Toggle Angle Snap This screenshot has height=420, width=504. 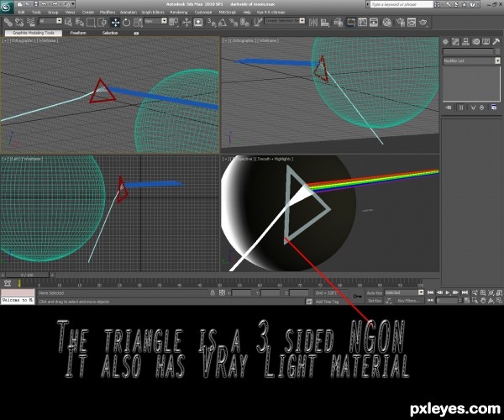(222, 22)
